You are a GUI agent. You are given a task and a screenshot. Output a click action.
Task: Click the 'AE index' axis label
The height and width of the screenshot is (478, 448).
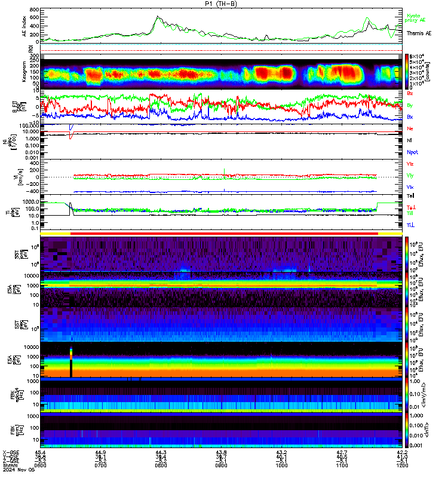coord(24,26)
